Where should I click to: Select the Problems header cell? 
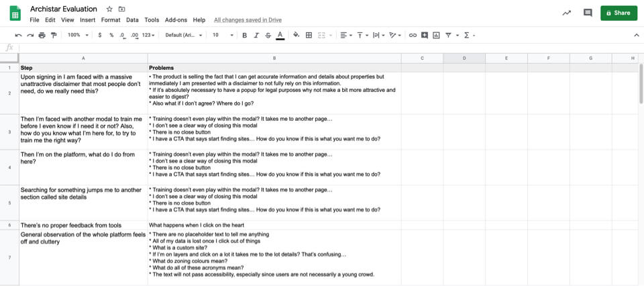coord(274,68)
